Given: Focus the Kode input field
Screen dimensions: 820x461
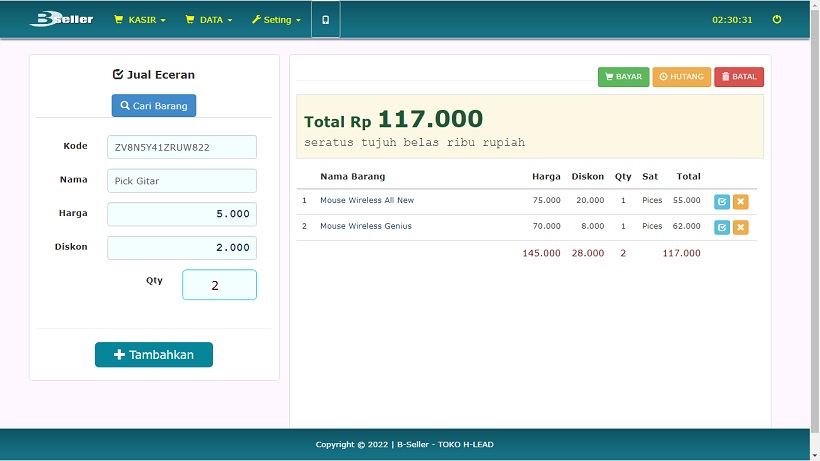Looking at the screenshot, I should [x=181, y=147].
